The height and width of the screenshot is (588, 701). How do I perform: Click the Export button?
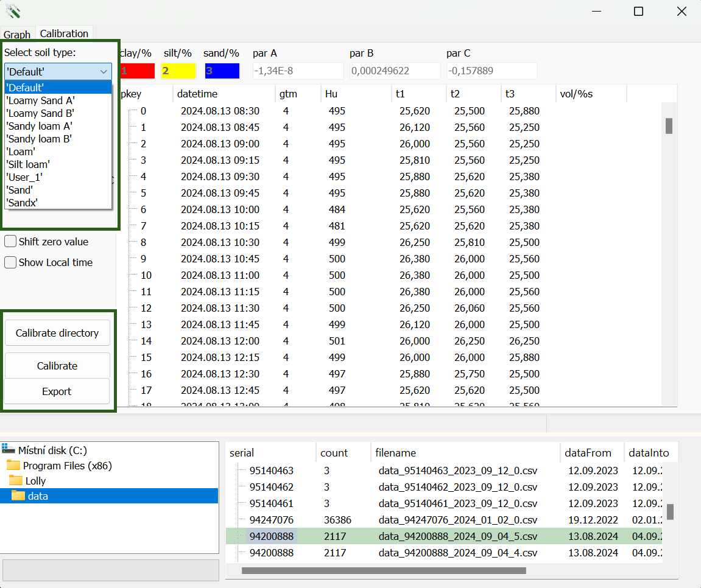[x=57, y=391]
